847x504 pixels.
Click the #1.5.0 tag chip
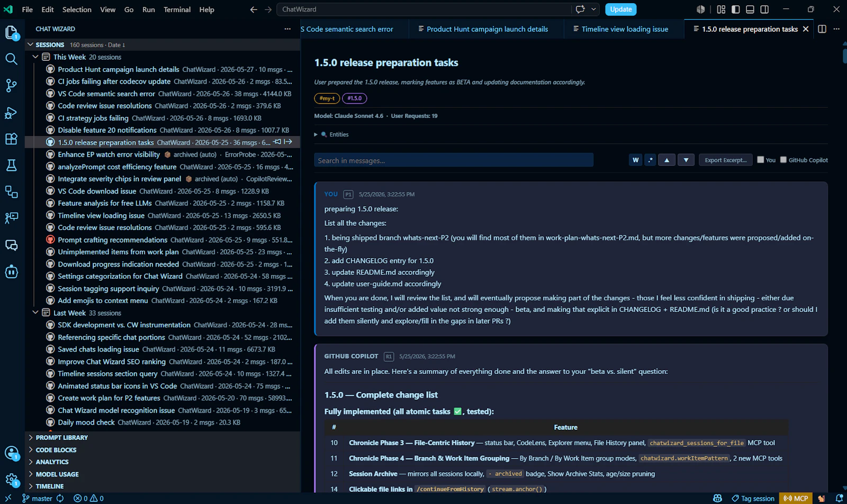click(355, 98)
